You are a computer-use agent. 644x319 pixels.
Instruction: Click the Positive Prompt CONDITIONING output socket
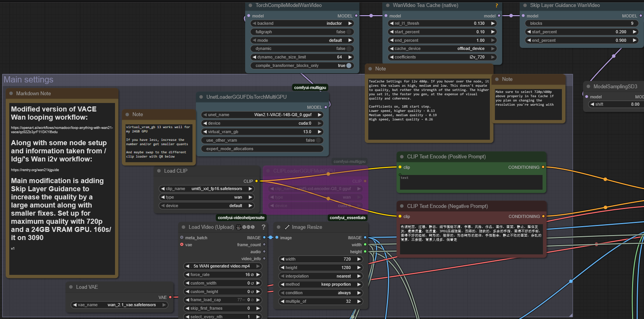(x=543, y=167)
